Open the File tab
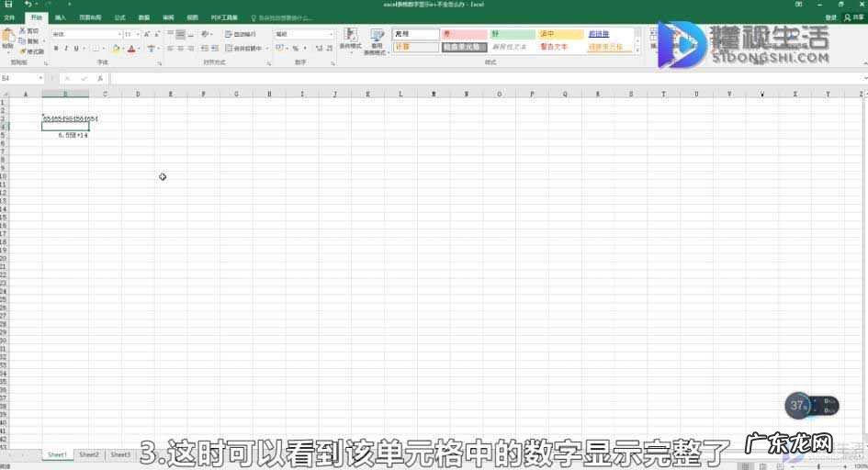 (9, 17)
